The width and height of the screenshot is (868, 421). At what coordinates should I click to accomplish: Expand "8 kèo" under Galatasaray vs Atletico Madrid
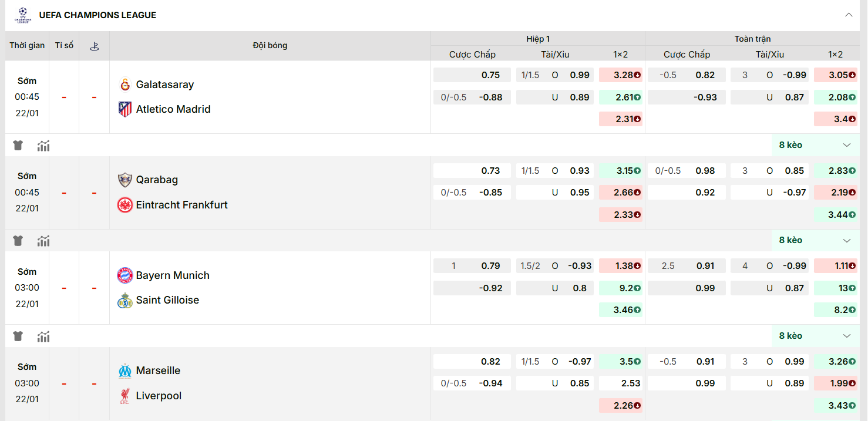(815, 145)
